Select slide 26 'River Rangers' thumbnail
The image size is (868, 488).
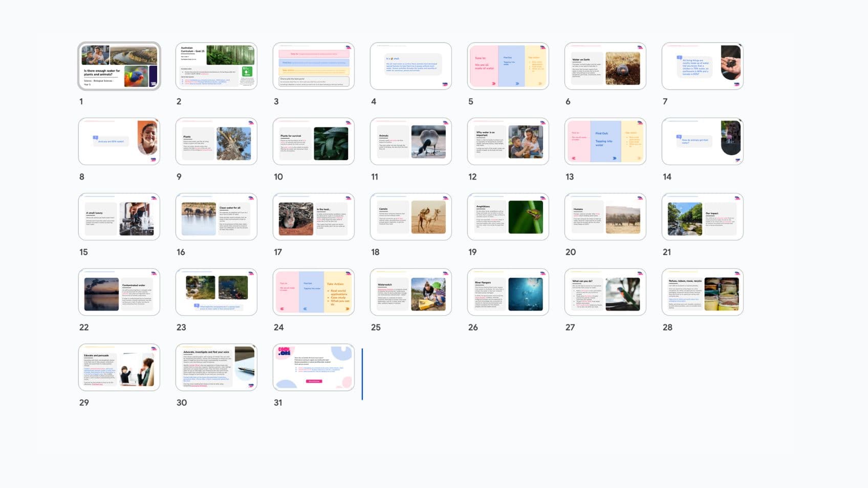[x=508, y=292]
